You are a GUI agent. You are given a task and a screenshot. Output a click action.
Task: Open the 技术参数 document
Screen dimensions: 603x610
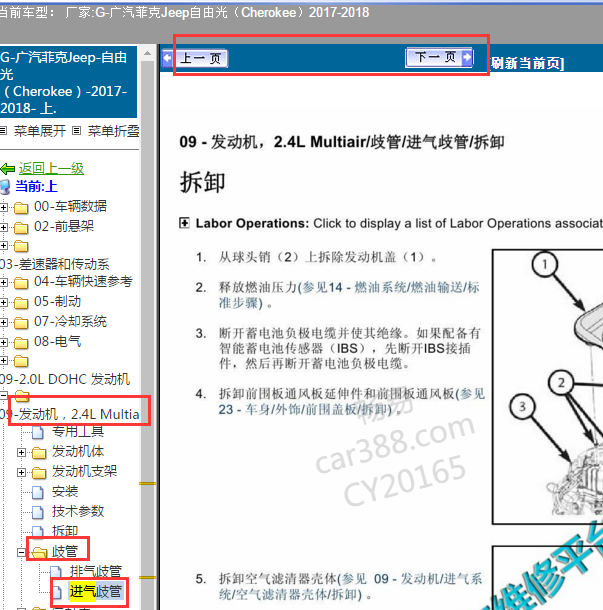tap(78, 511)
